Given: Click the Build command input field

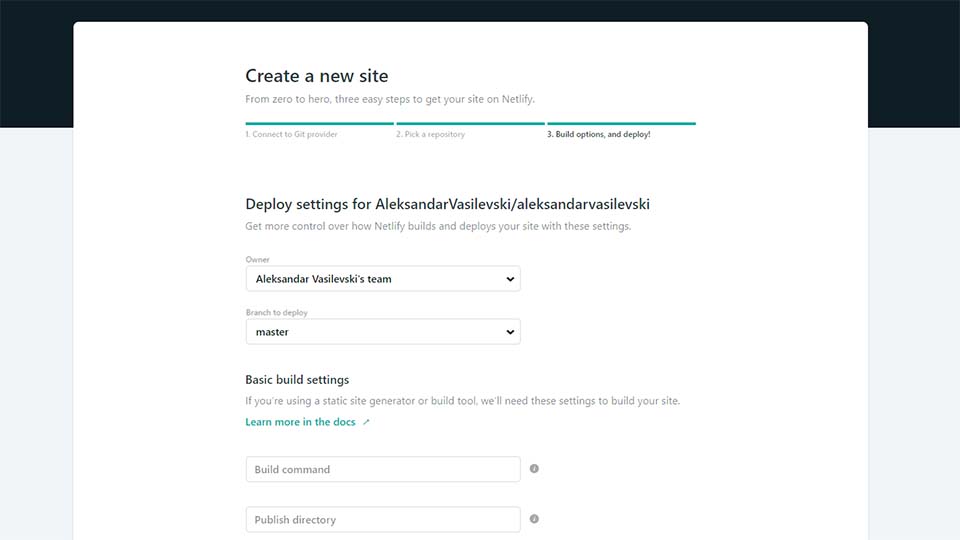Looking at the screenshot, I should [383, 469].
